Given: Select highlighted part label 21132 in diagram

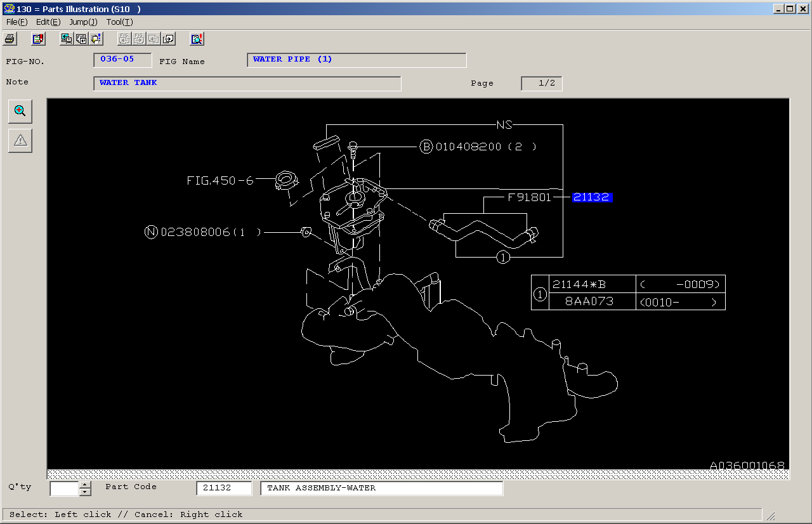Looking at the screenshot, I should [592, 197].
